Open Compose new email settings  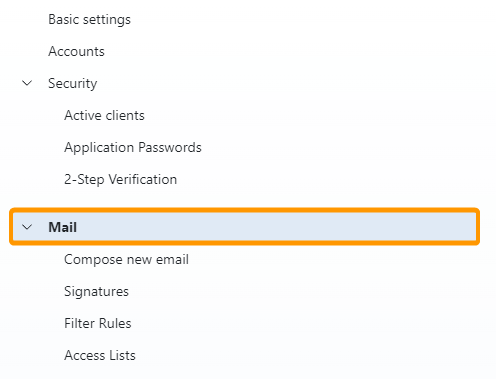coord(126,259)
